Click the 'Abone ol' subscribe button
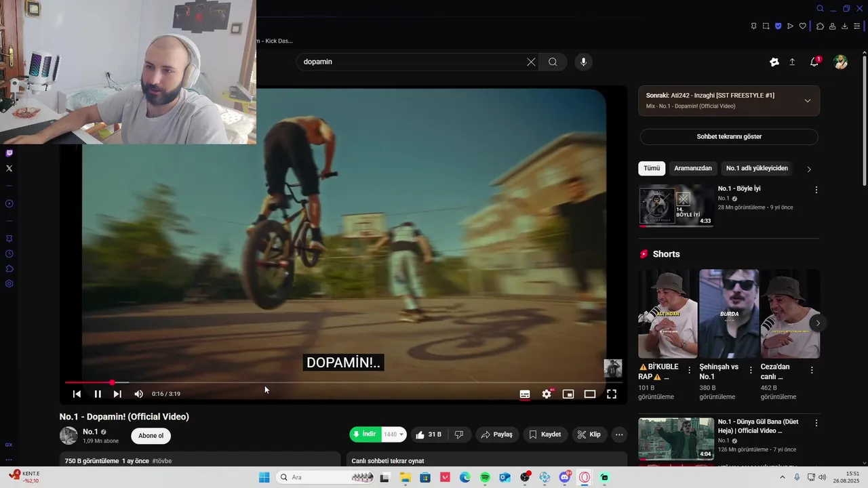This screenshot has height=488, width=868. (151, 436)
